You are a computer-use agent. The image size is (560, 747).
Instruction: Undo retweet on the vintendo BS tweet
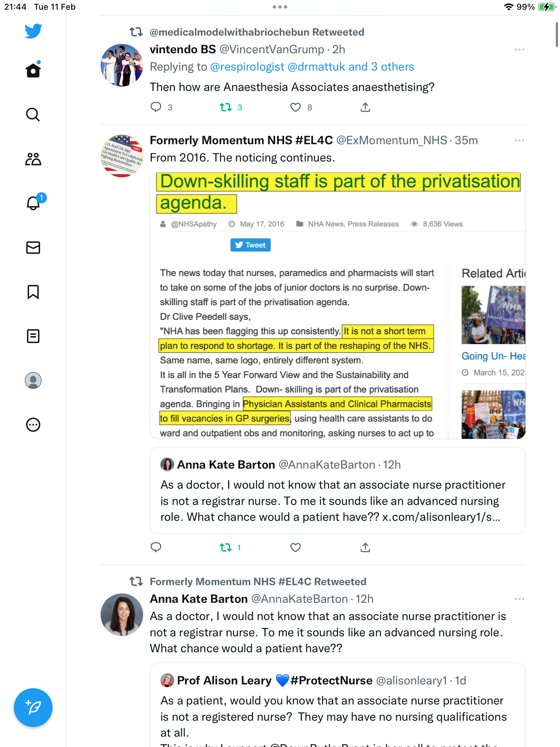pos(226,108)
